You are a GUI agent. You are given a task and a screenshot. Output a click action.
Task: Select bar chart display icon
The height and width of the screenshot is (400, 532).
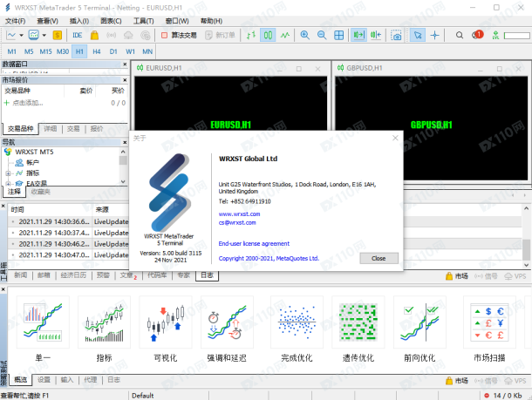tap(250, 35)
